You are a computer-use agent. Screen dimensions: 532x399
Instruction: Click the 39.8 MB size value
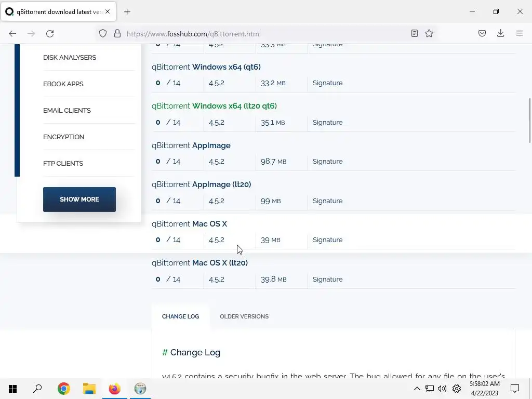pyautogui.click(x=273, y=279)
